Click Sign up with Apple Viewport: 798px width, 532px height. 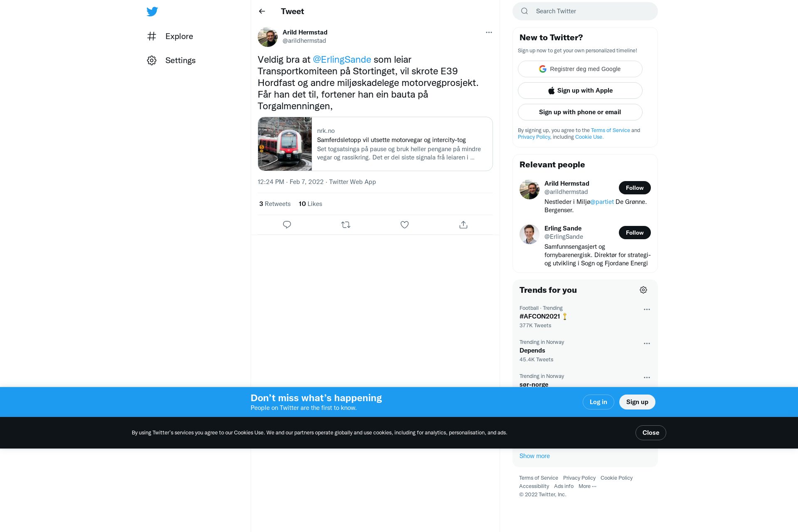[580, 91]
